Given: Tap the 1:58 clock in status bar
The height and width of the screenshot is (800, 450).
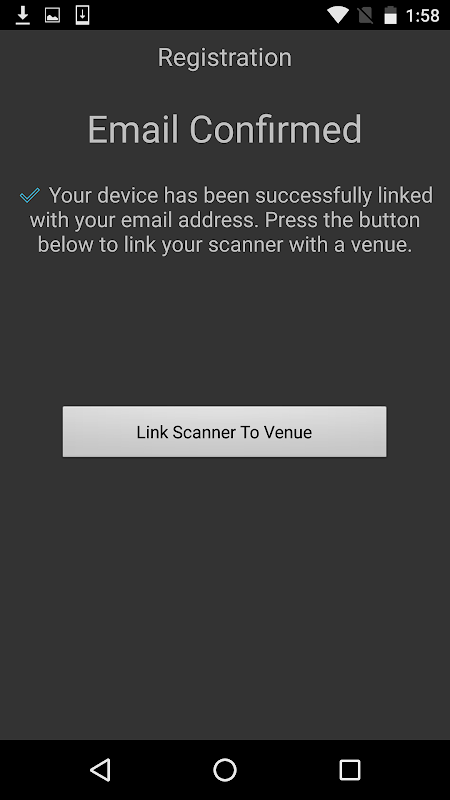Looking at the screenshot, I should (x=422, y=16).
